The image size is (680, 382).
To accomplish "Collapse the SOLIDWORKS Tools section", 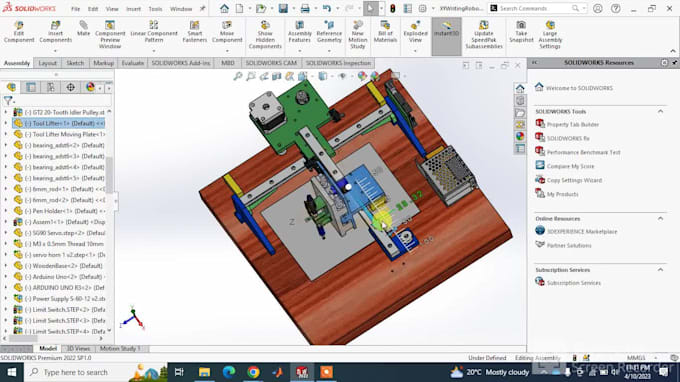I will point(660,111).
